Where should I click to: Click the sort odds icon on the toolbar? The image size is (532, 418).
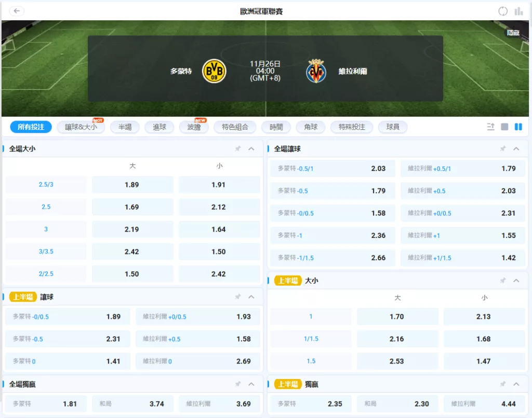[490, 127]
